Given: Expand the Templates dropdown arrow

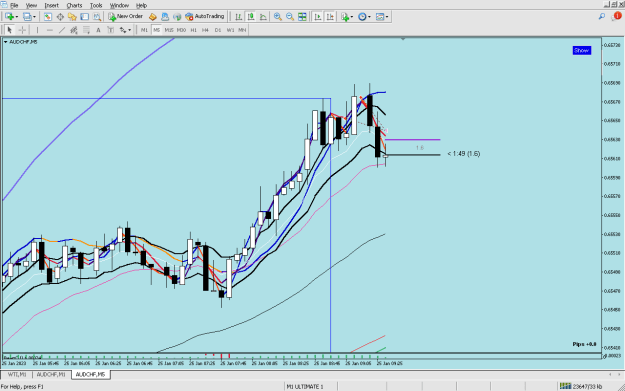Looking at the screenshot, I should click(x=387, y=17).
